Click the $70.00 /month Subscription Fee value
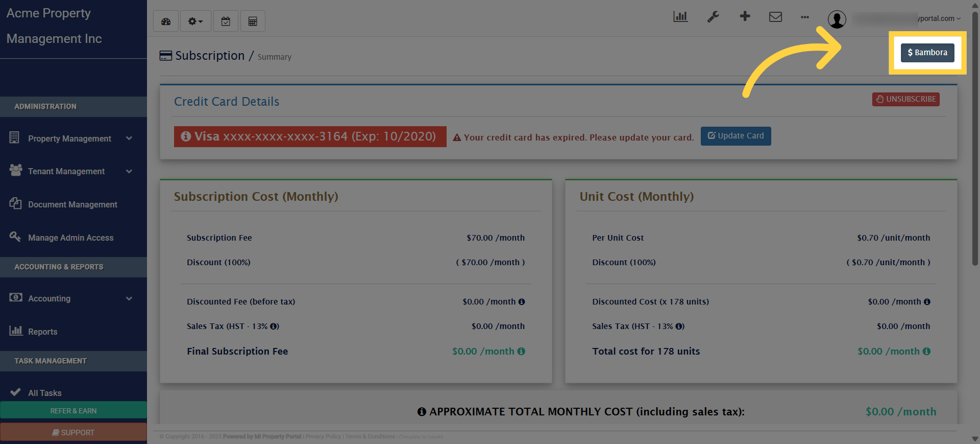Viewport: 980px width, 444px height. (496, 238)
